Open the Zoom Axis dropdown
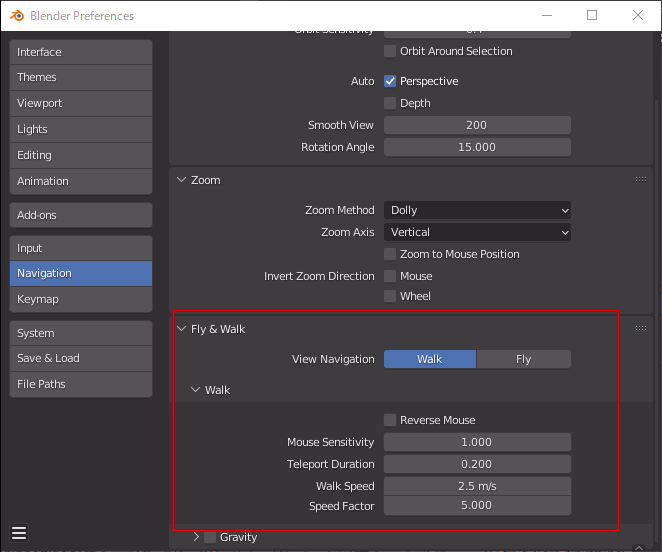This screenshot has width=662, height=552. [477, 232]
